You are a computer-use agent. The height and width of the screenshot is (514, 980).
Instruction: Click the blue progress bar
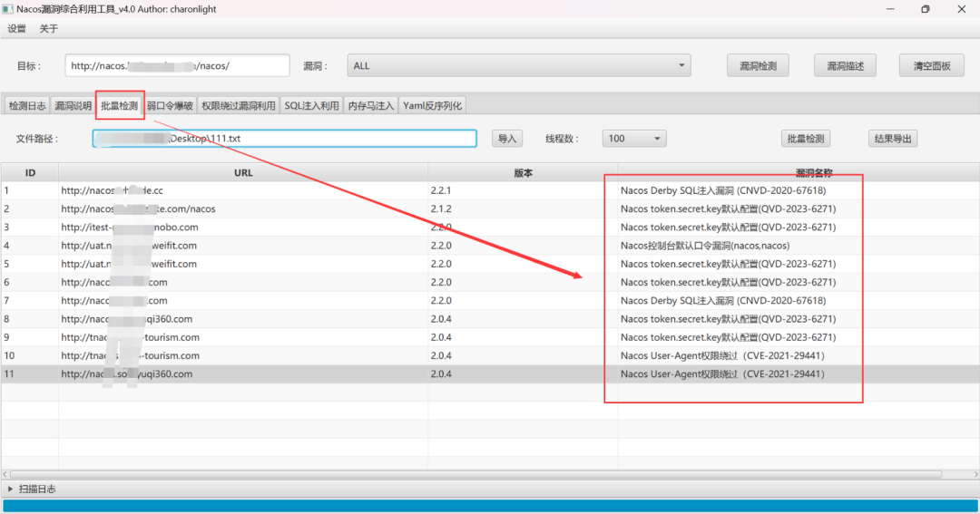490,506
